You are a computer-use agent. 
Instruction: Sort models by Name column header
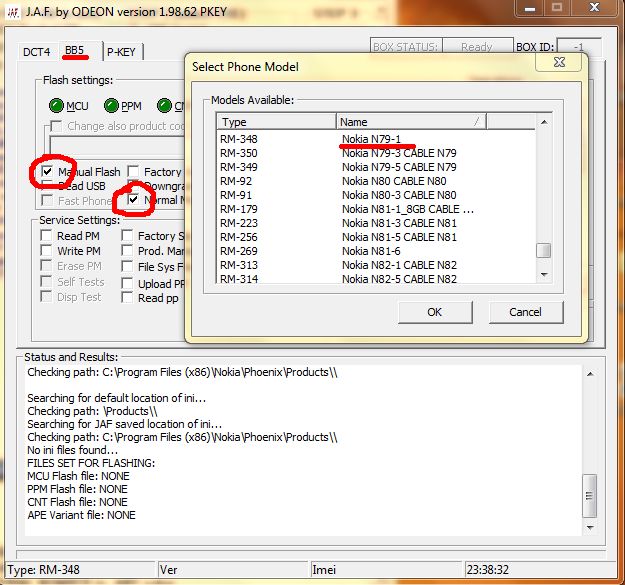[412, 121]
